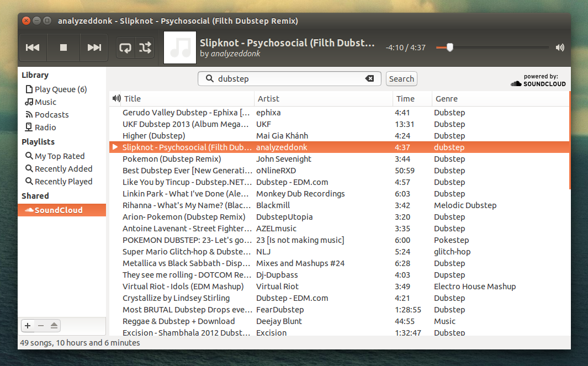The height and width of the screenshot is (366, 588).
Task: Clear search text using the backspace icon
Action: [x=369, y=78]
